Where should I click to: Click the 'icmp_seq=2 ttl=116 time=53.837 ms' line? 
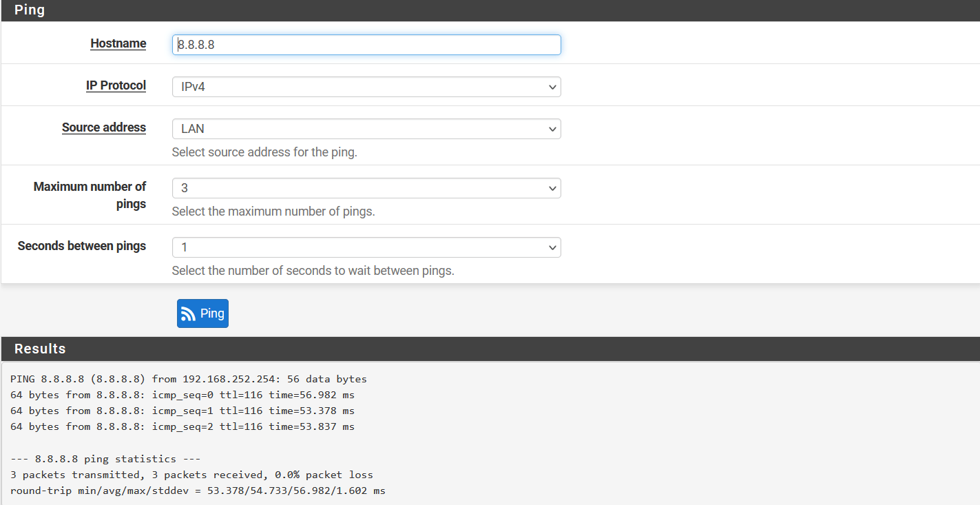[x=183, y=426]
